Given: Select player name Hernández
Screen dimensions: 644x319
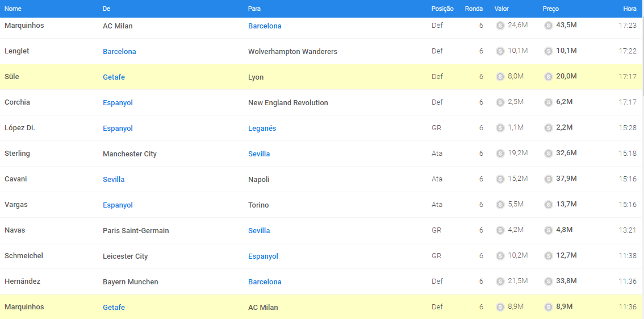Looking at the screenshot, I should point(23,281).
